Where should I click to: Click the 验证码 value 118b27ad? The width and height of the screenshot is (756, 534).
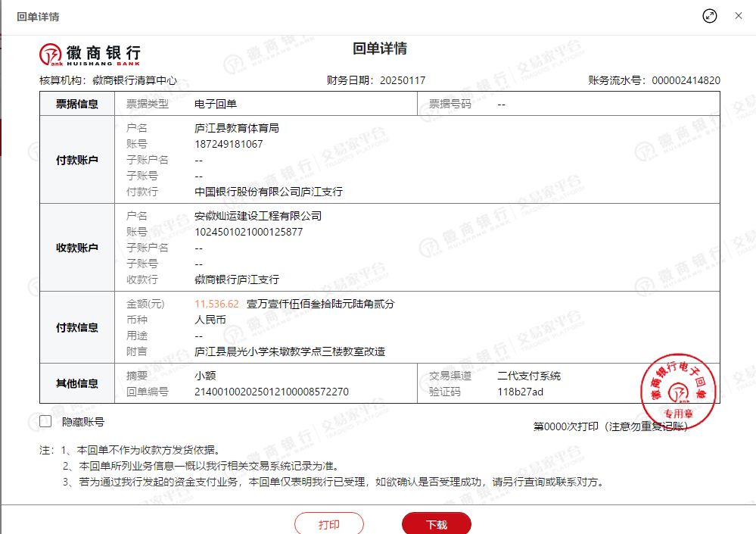[x=520, y=392]
